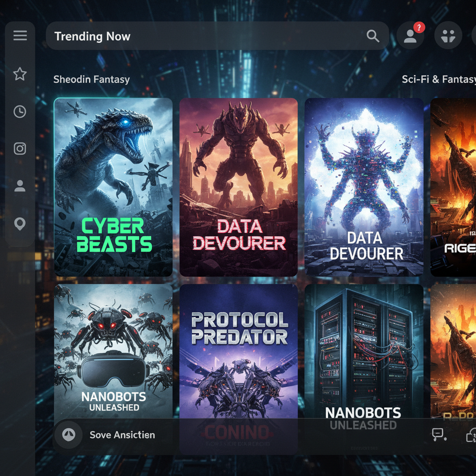Image resolution: width=476 pixels, height=476 pixels.
Task: Click the Trending Now search field
Action: [205, 36]
